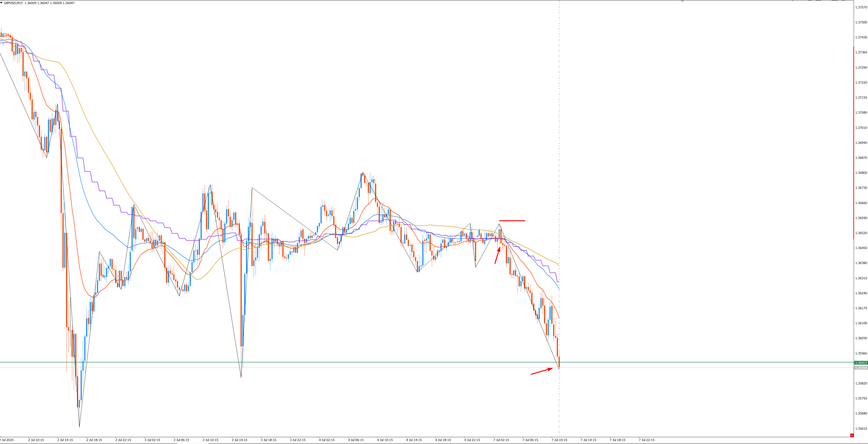Click the 1.36100 price scale label
868x444 pixels.
861,323
